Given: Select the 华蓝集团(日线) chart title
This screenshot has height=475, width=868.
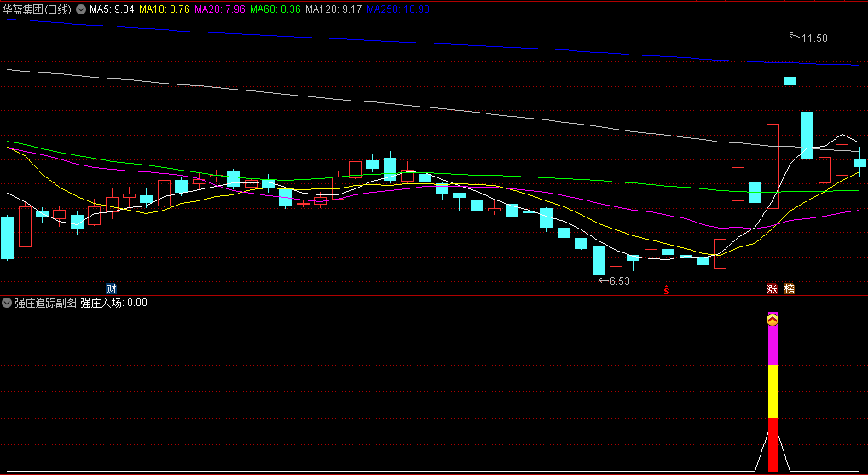Looking at the screenshot, I should 38,9.
